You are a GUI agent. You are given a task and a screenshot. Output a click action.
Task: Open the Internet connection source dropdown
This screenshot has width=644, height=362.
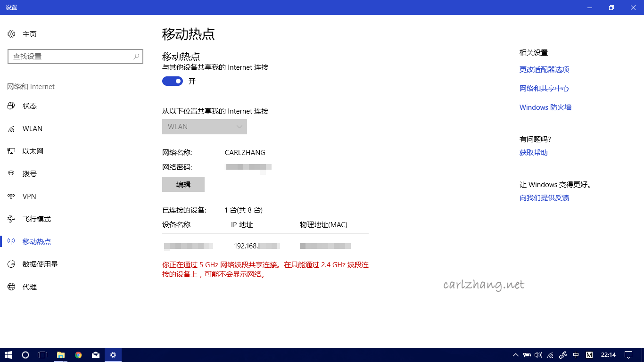click(204, 126)
